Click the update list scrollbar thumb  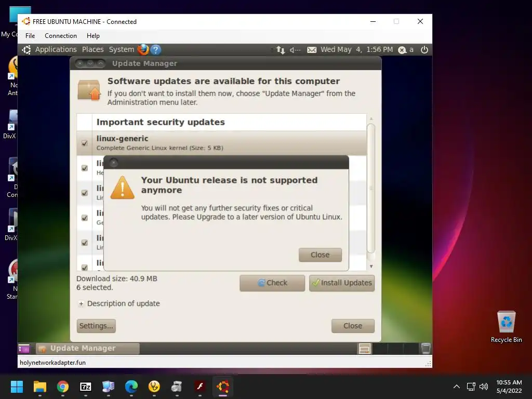tap(371, 189)
